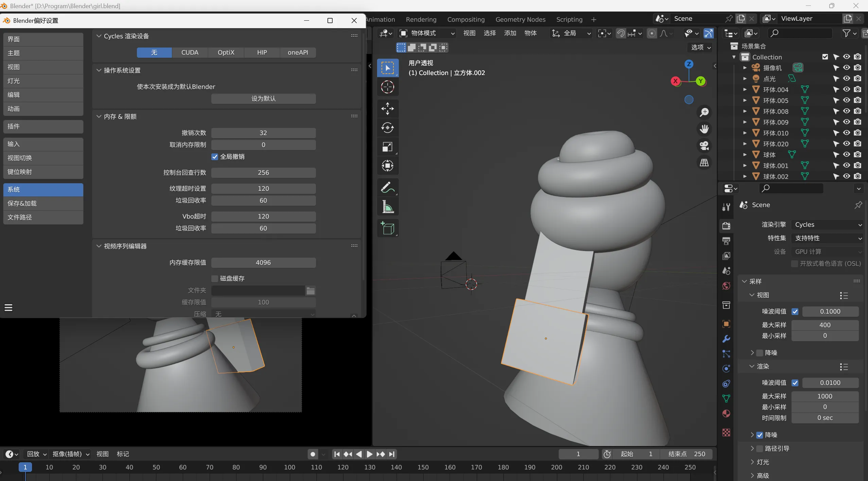Uncheck the 全局撤销 checkbox

pyautogui.click(x=215, y=157)
